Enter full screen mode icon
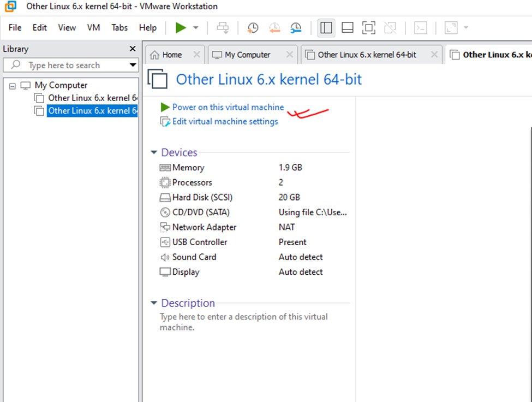Viewport: 532px width, 402px height. click(369, 28)
